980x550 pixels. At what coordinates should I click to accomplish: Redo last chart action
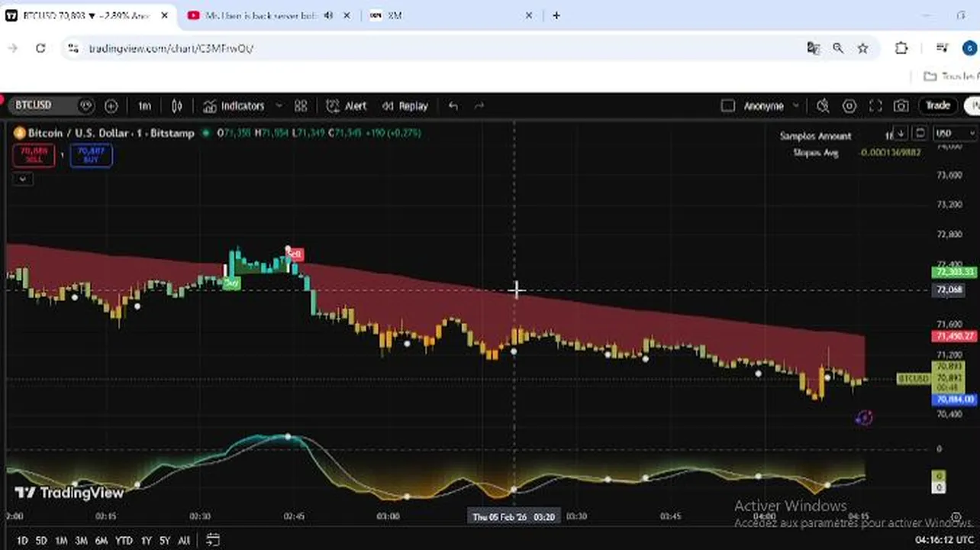[x=479, y=105]
